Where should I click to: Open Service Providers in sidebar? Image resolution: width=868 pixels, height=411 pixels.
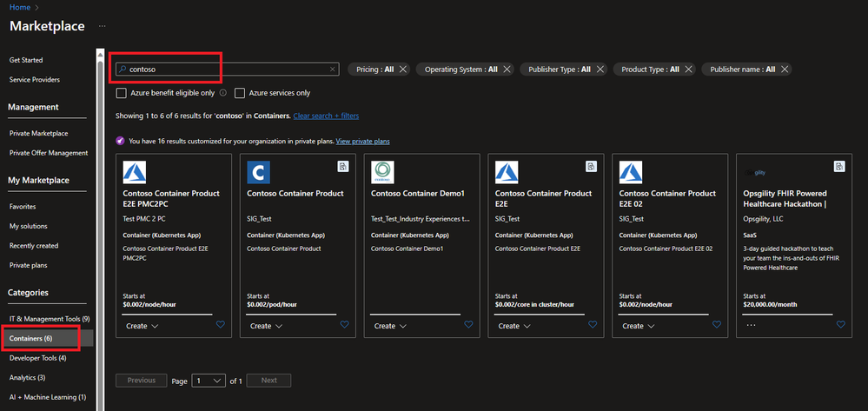click(x=35, y=79)
